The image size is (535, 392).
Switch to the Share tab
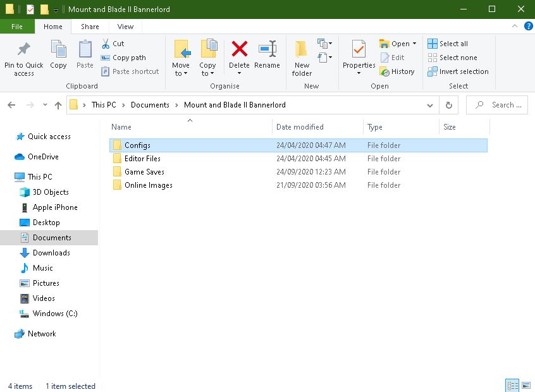90,27
